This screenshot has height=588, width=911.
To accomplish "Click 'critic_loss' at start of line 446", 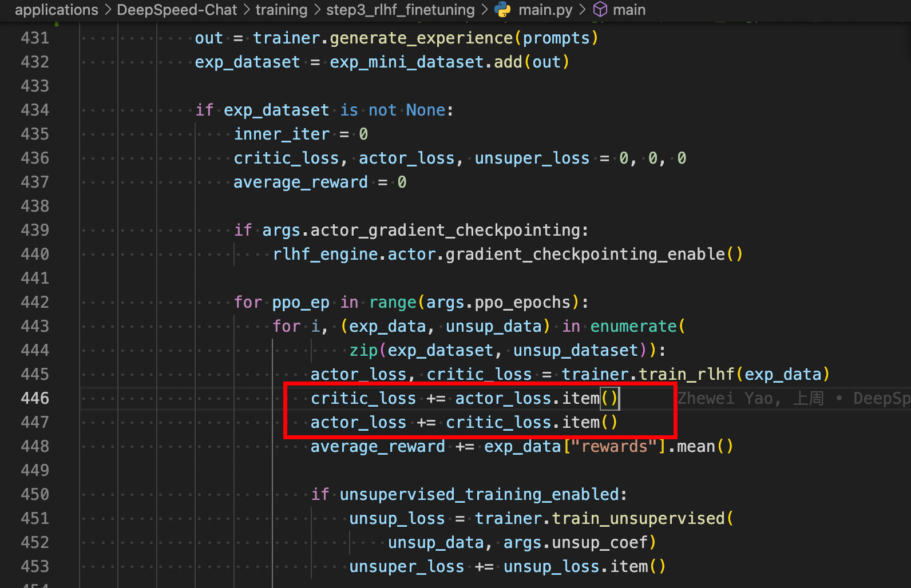I will [363, 399].
